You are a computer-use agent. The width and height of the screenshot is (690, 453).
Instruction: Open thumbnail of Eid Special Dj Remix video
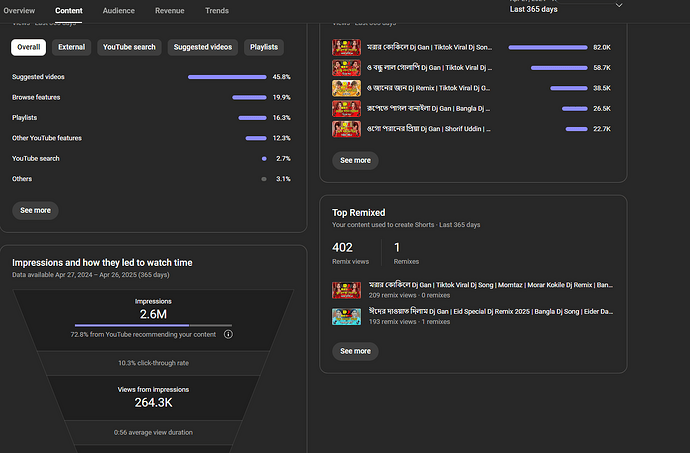(346, 317)
